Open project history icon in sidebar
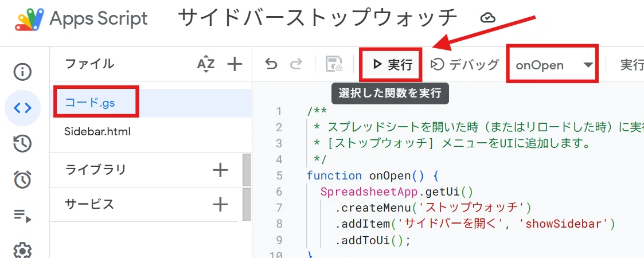This screenshot has height=258, width=644. point(22,144)
